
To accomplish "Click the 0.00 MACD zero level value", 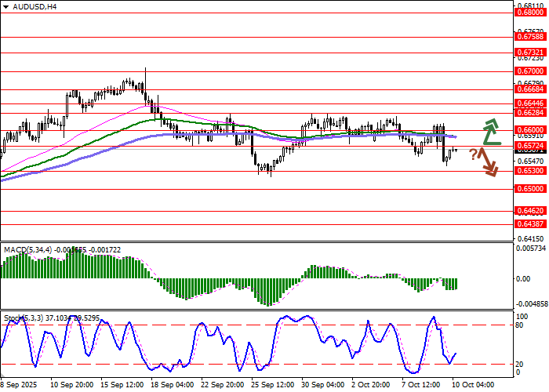I will point(523,279).
